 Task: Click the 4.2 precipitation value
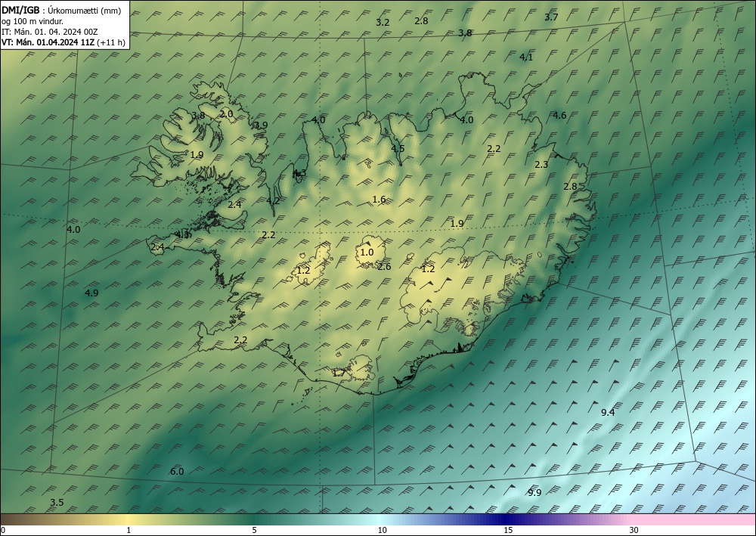tap(273, 200)
